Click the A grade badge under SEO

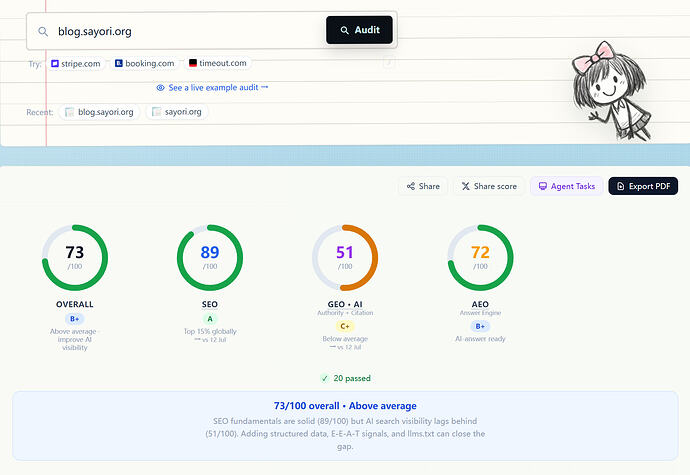click(210, 319)
